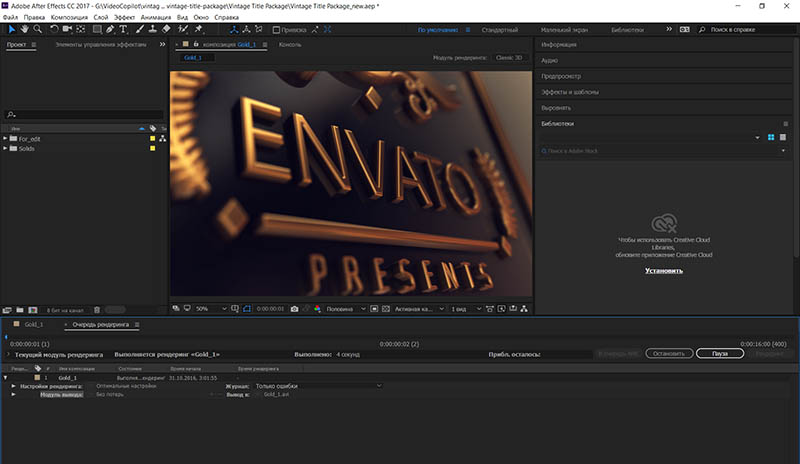Click the viewer timecode 0:00:00:01
800x464 pixels.
click(270, 309)
